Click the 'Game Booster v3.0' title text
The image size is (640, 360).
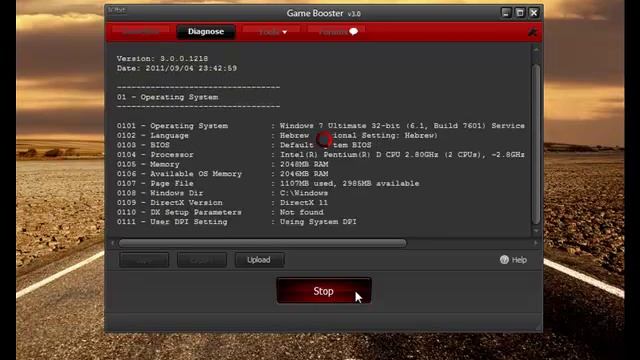(324, 13)
